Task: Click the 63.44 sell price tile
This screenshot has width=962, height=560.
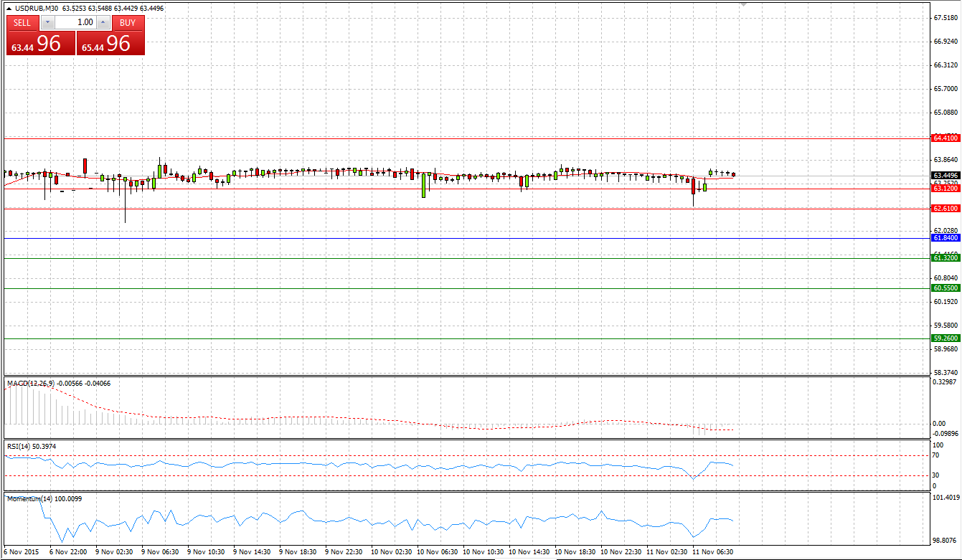Action: point(41,43)
